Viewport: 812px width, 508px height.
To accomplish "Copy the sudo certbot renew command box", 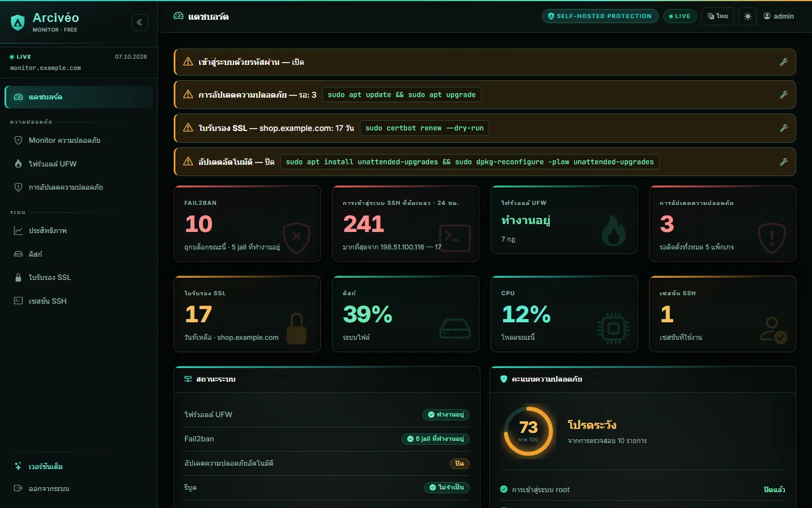I will 425,128.
